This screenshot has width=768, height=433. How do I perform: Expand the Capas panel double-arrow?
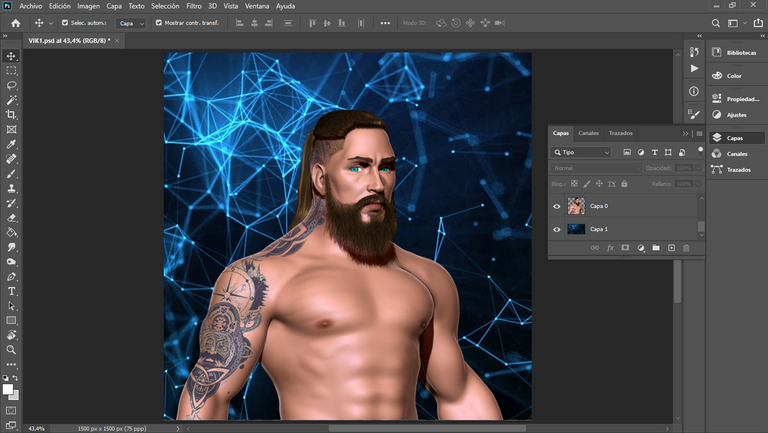(685, 133)
